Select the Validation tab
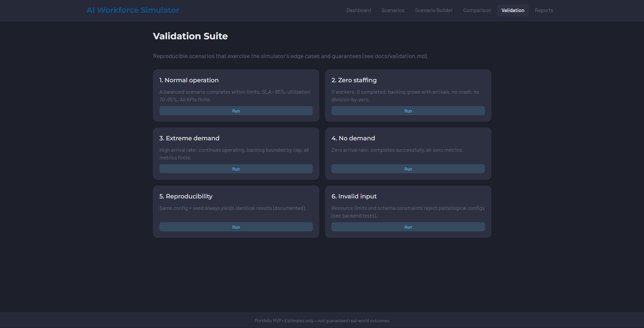 (513, 10)
